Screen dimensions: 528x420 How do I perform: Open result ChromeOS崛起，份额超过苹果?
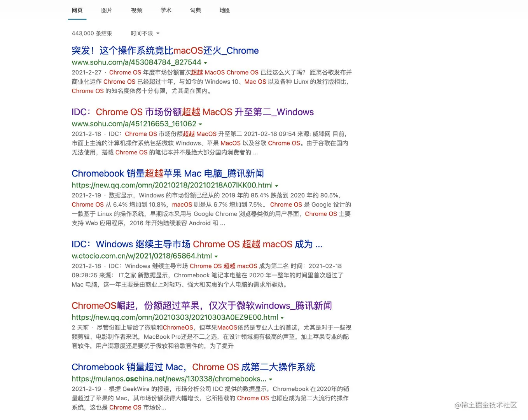201,306
